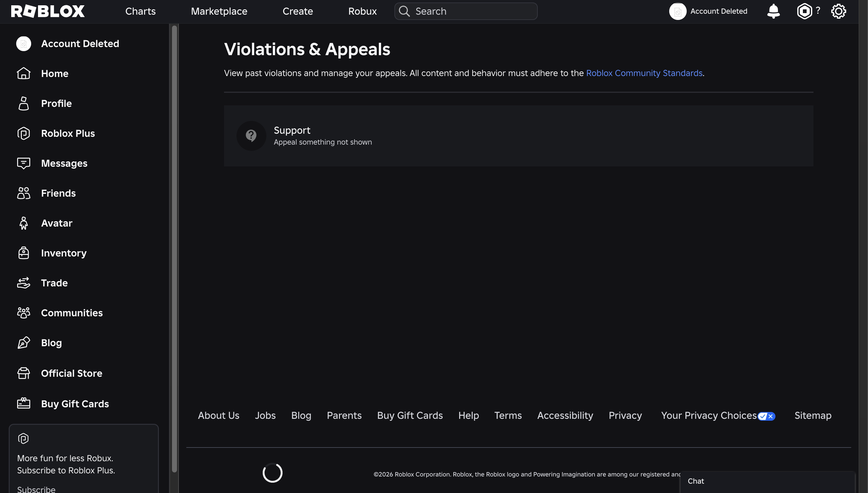Open the Robux balance icon
The image size is (868, 493).
[804, 11]
